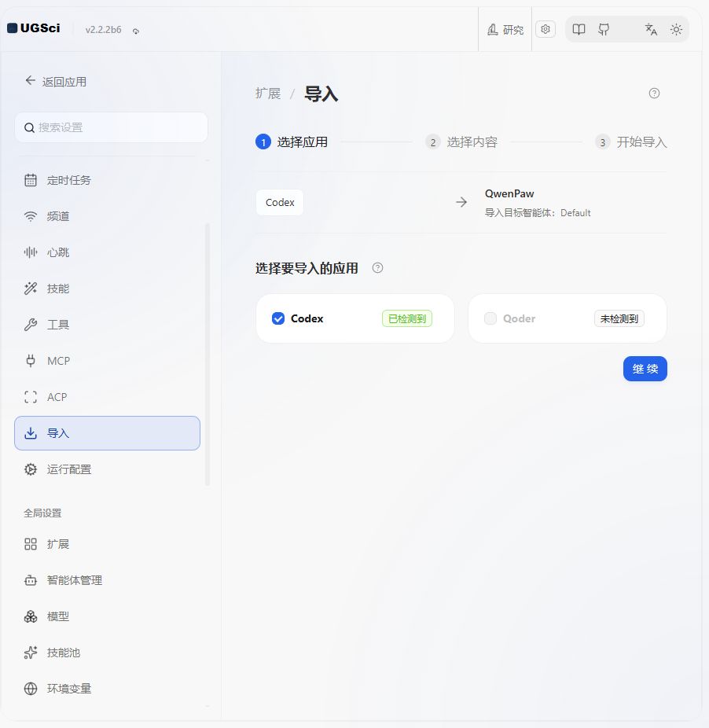Viewport: 709px width, 728px height.
Task: Open the 智能体管理 sidebar label
Action: (75, 580)
